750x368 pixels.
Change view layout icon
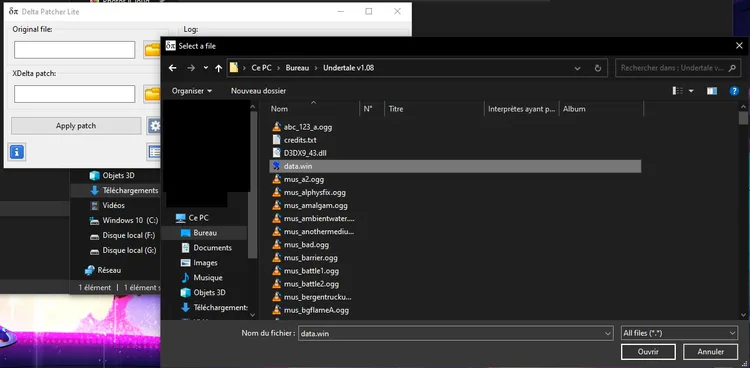(x=677, y=91)
